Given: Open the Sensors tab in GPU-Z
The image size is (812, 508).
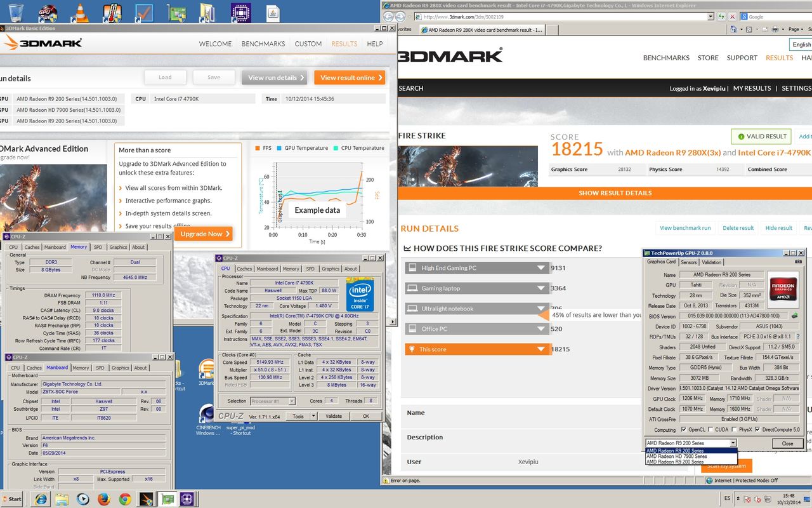Looking at the screenshot, I should [688, 262].
